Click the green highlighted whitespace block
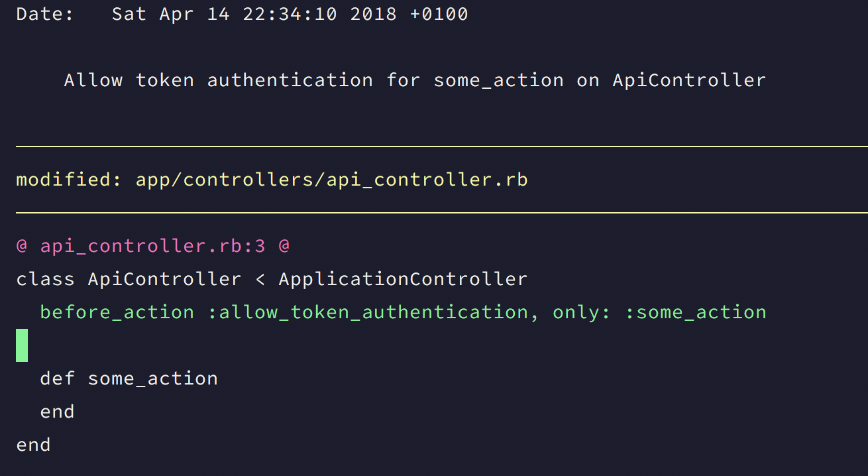This screenshot has width=868, height=476. pyautogui.click(x=22, y=345)
